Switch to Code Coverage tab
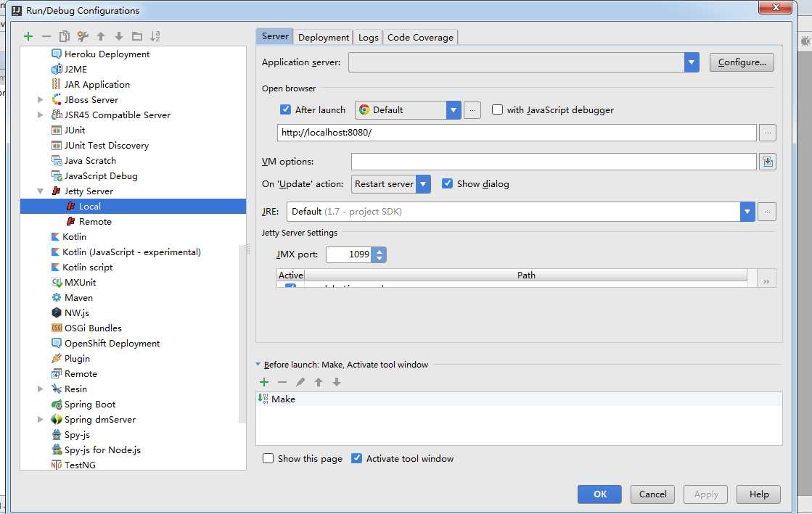 [x=420, y=37]
